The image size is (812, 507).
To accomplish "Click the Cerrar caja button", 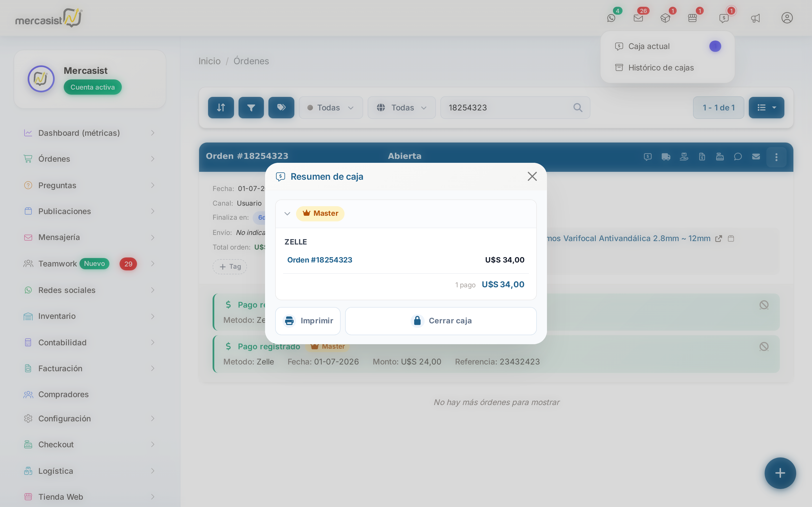I will tap(441, 321).
